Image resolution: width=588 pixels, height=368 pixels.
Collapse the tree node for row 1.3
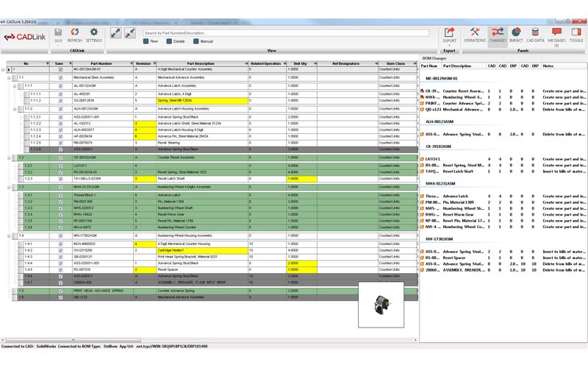pos(9,187)
